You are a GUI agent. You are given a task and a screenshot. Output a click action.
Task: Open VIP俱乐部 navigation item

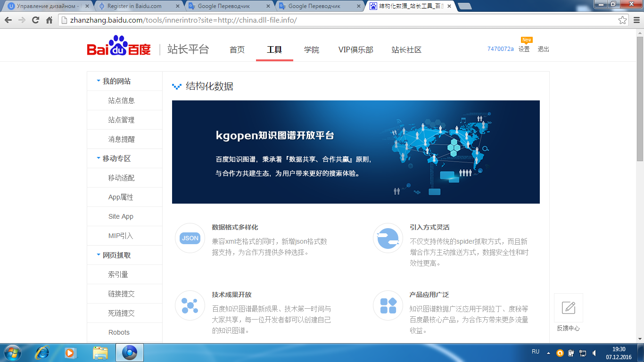(356, 49)
